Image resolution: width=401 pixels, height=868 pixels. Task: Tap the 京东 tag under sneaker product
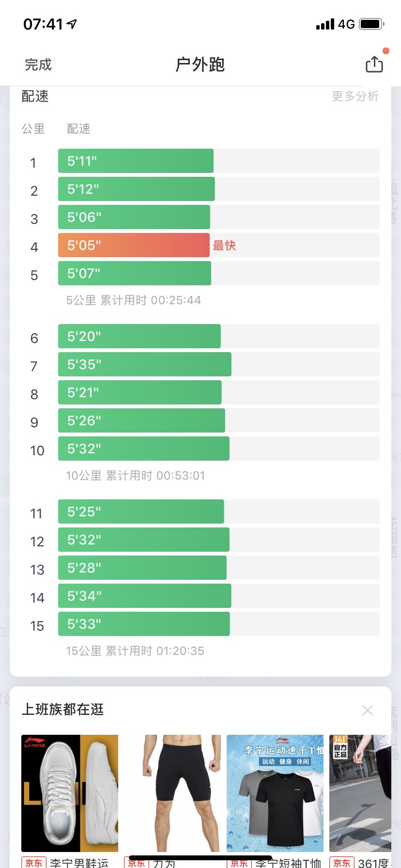click(34, 863)
